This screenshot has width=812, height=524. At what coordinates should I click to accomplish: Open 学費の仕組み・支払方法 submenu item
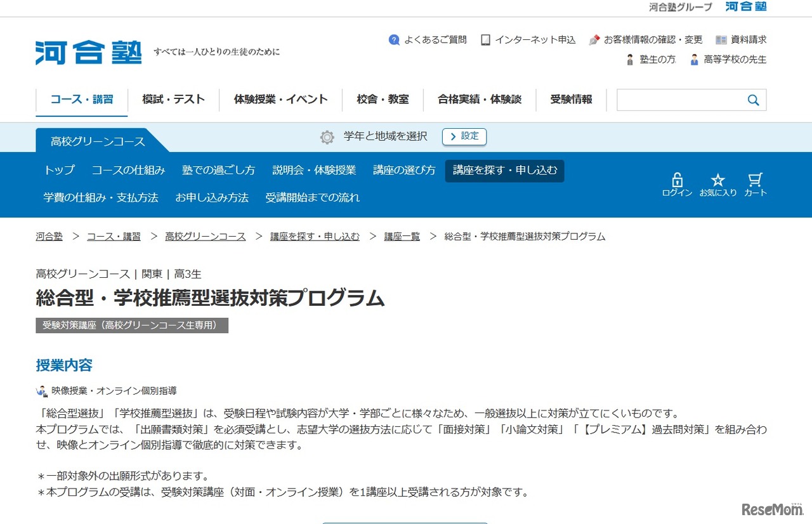(101, 197)
